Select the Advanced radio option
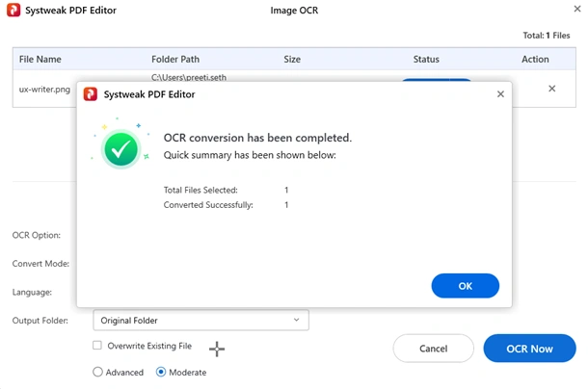588x389 pixels. [x=97, y=372]
